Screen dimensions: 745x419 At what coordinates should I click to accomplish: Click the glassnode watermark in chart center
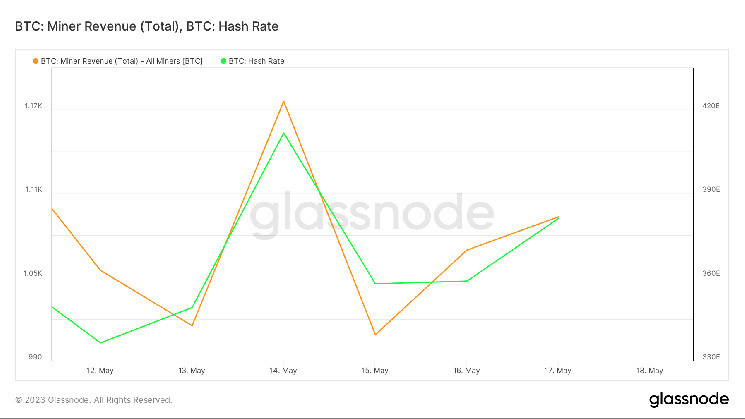(x=371, y=217)
